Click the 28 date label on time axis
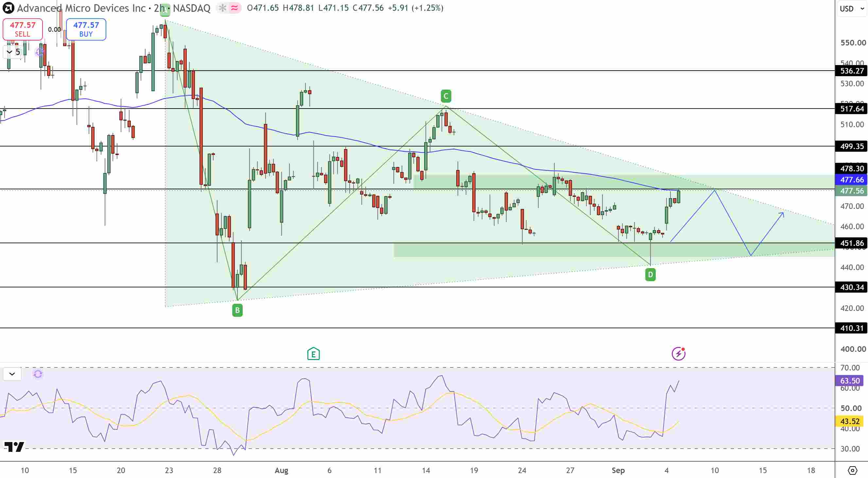Image resolution: width=868 pixels, height=478 pixels. (x=217, y=470)
